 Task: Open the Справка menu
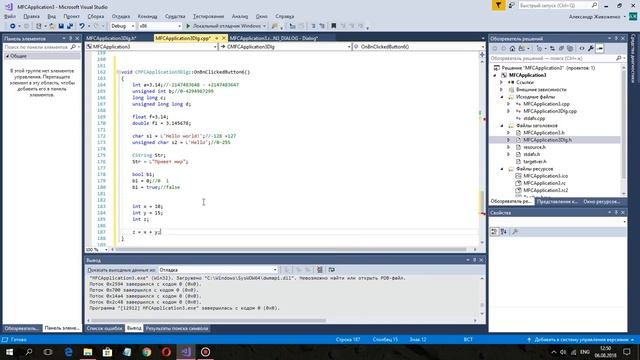coord(284,16)
